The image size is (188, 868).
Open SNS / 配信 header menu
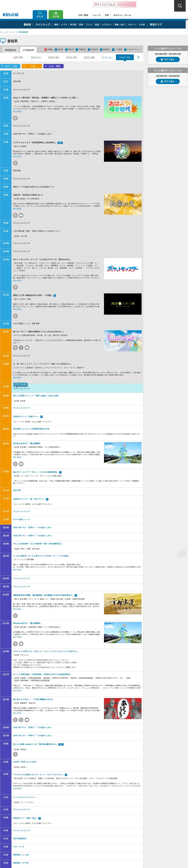point(83,15)
